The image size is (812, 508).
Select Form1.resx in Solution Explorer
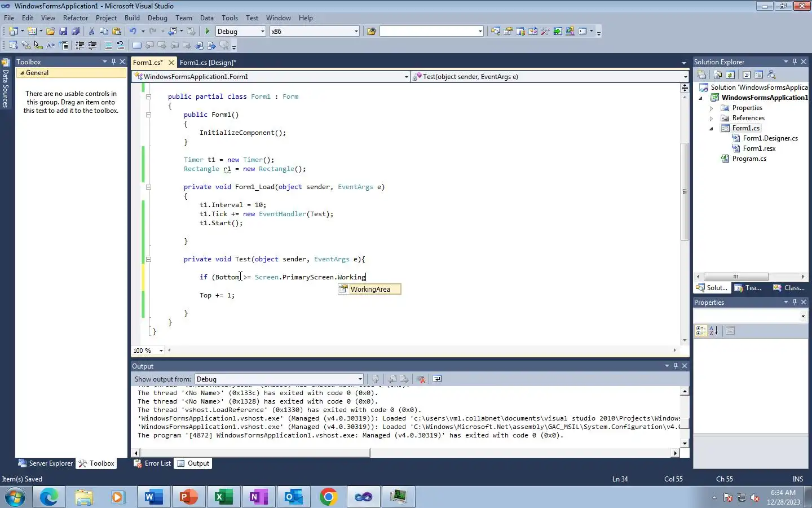pyautogui.click(x=759, y=149)
